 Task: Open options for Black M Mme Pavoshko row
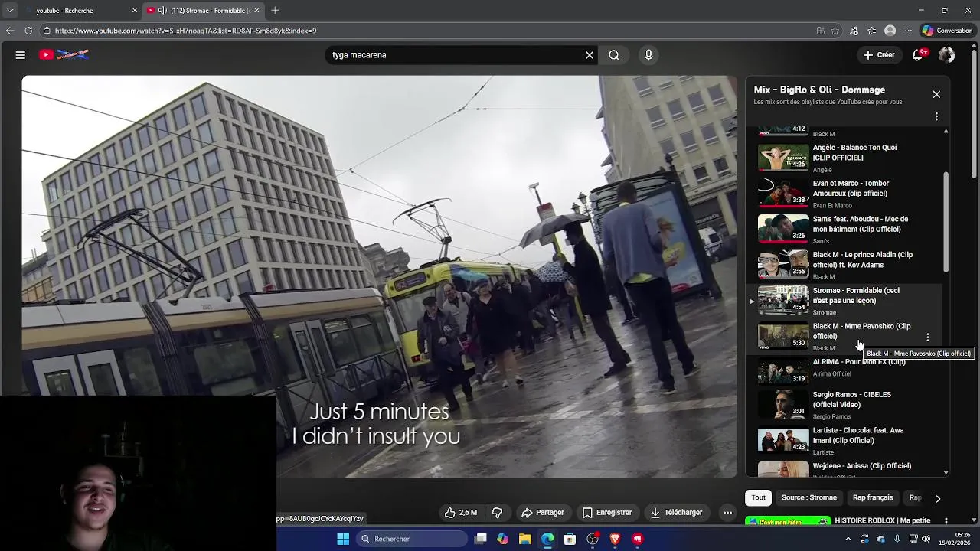click(x=928, y=337)
